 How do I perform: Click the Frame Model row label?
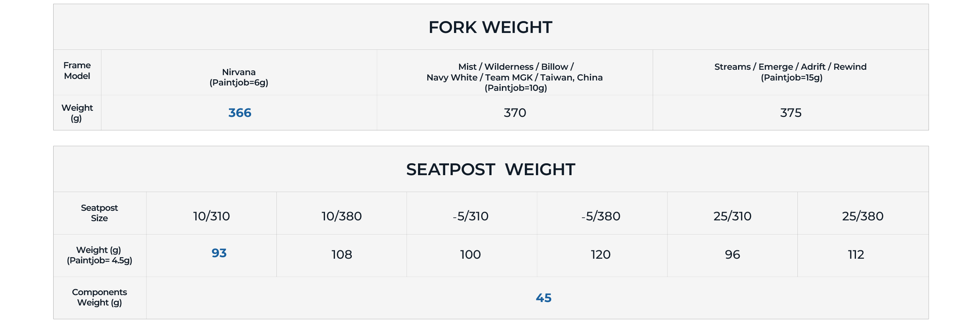(77, 71)
